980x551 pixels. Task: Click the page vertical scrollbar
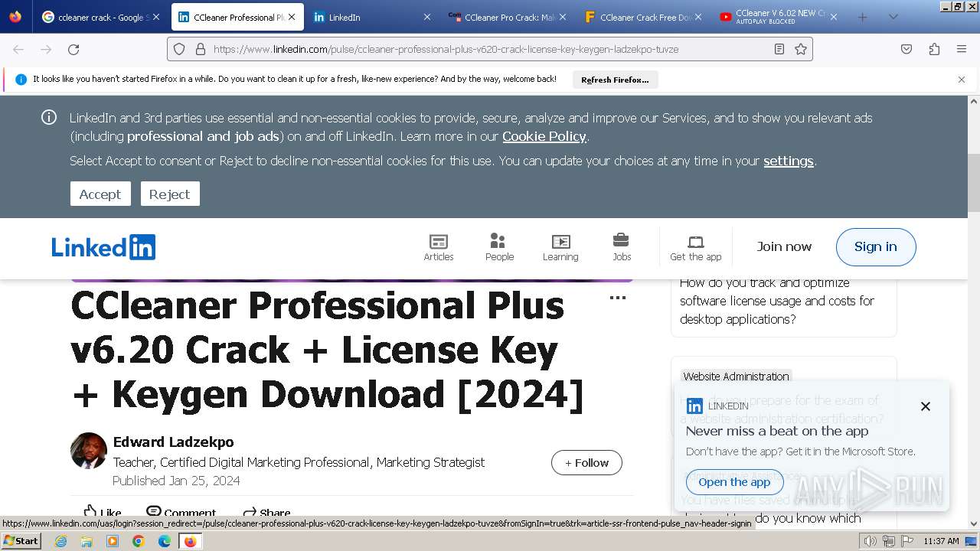[974, 184]
